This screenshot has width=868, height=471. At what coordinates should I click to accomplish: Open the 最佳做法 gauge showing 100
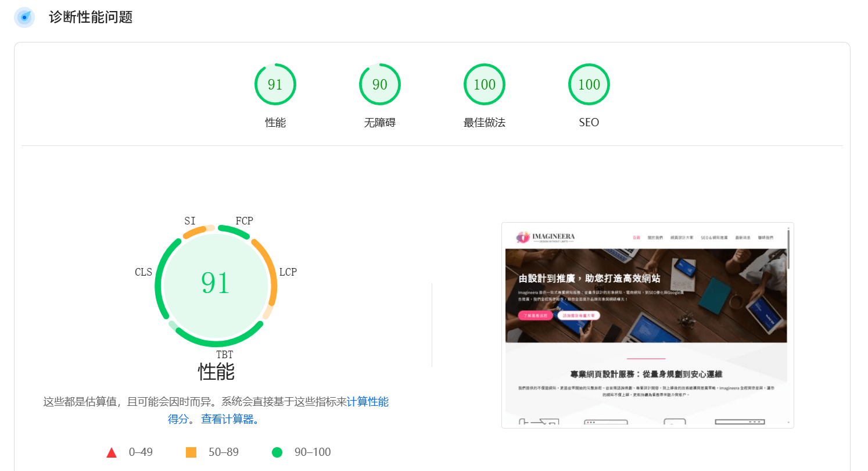pos(484,84)
